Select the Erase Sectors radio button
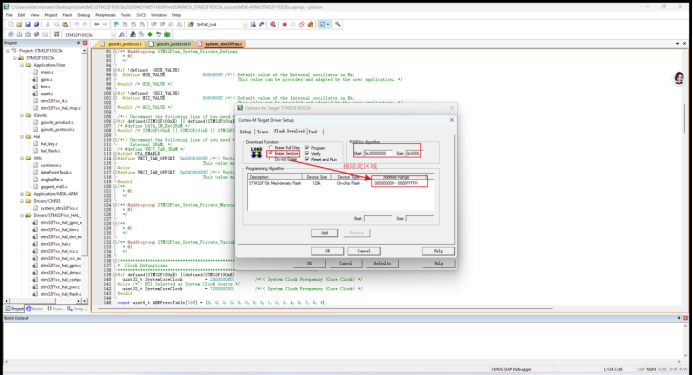693x375 pixels. point(271,153)
